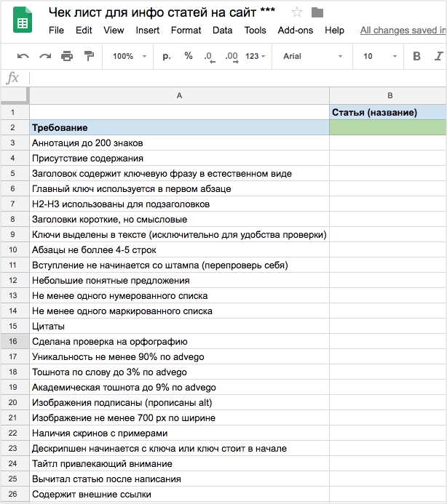
Task: Toggle bold formatting
Action: tap(417, 57)
